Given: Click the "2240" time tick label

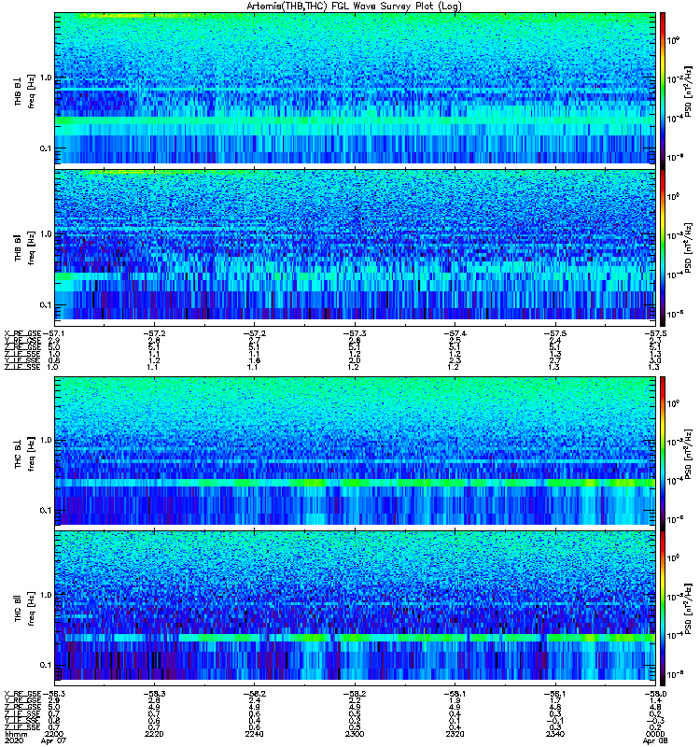Looking at the screenshot, I should click(x=254, y=734).
